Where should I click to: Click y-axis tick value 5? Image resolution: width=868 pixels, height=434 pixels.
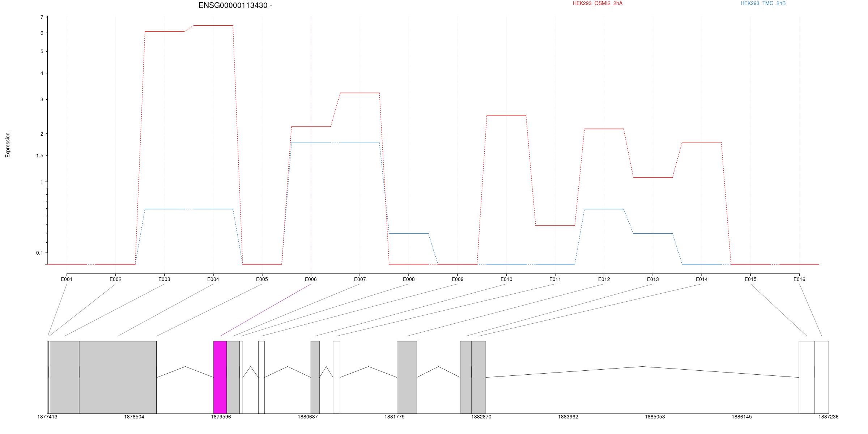click(42, 52)
